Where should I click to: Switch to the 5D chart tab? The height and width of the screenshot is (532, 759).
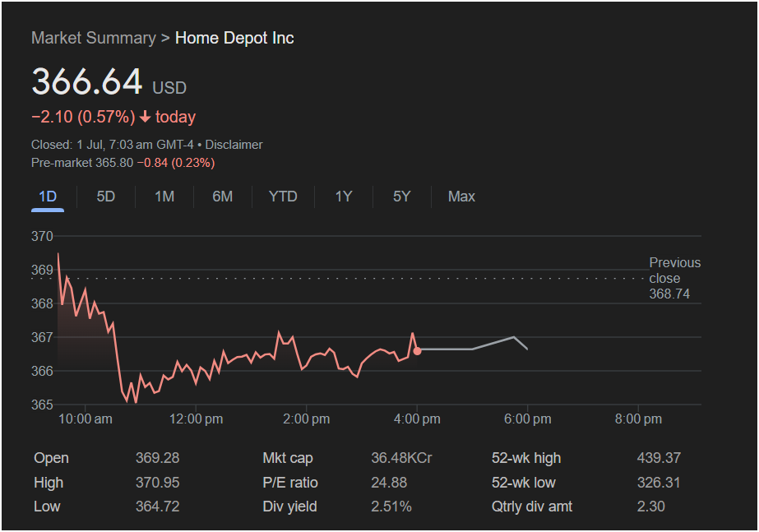105,197
